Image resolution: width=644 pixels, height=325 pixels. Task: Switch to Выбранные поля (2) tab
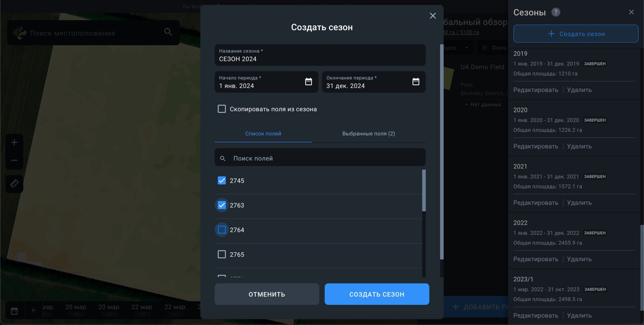click(368, 133)
